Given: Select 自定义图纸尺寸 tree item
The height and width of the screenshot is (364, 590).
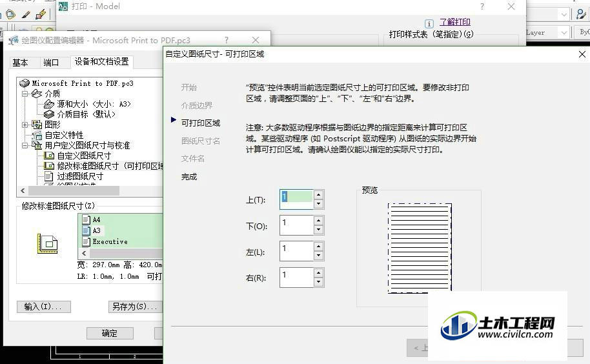Looking at the screenshot, I should coord(85,156).
